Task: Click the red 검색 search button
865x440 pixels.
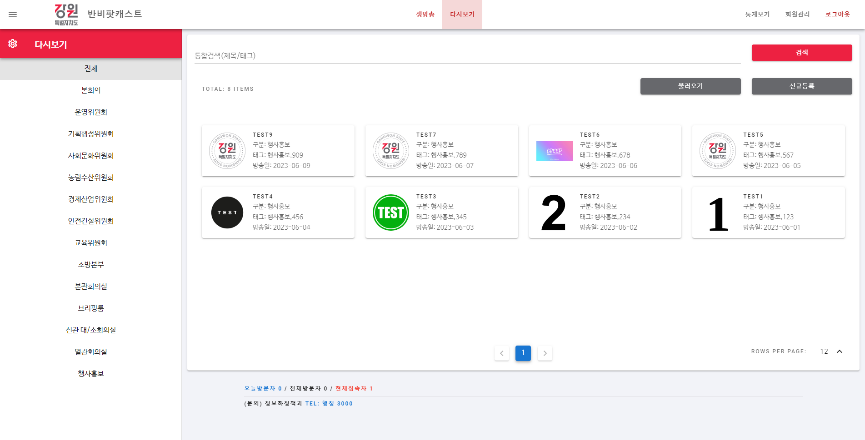Action: 801,53
